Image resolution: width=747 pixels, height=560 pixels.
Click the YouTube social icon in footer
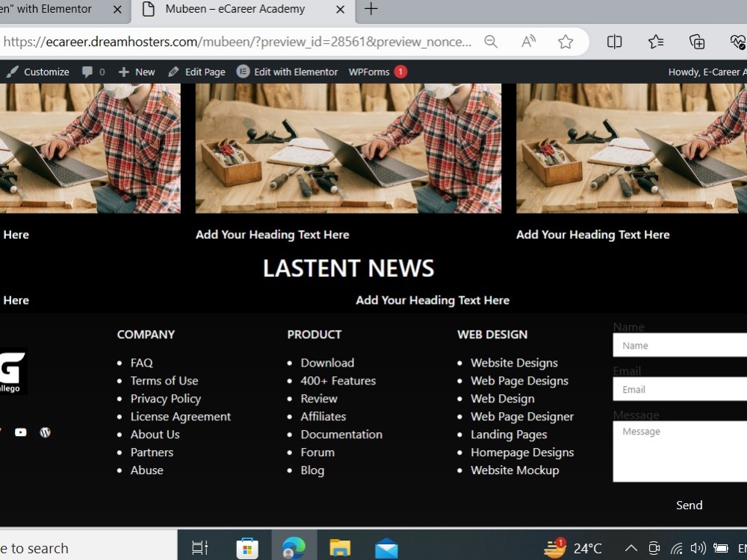20,432
